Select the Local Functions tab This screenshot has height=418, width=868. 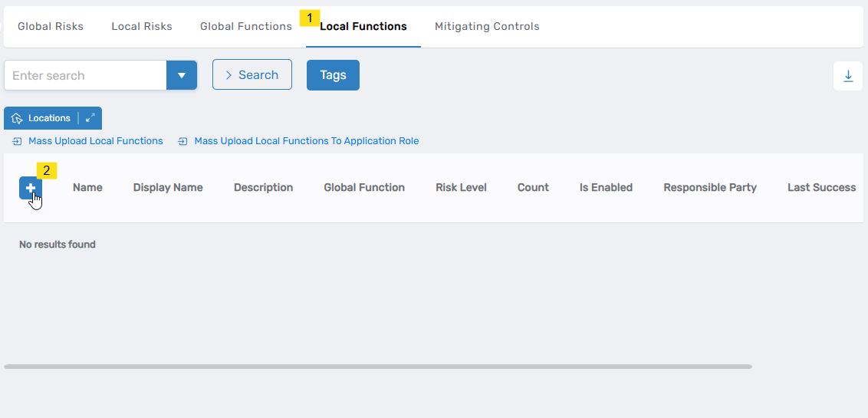tap(363, 26)
